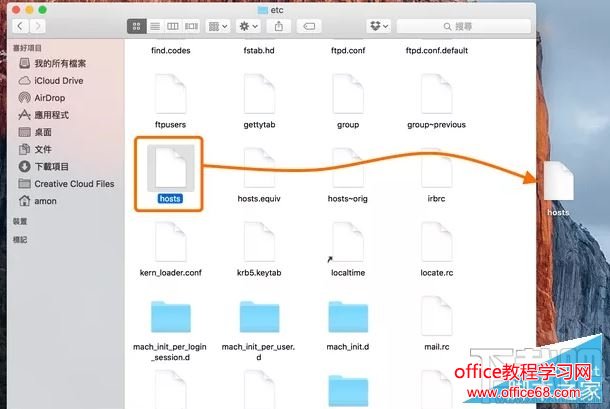The image size is (610, 409).
Task: Select the gettytab file icon
Action: [x=259, y=94]
